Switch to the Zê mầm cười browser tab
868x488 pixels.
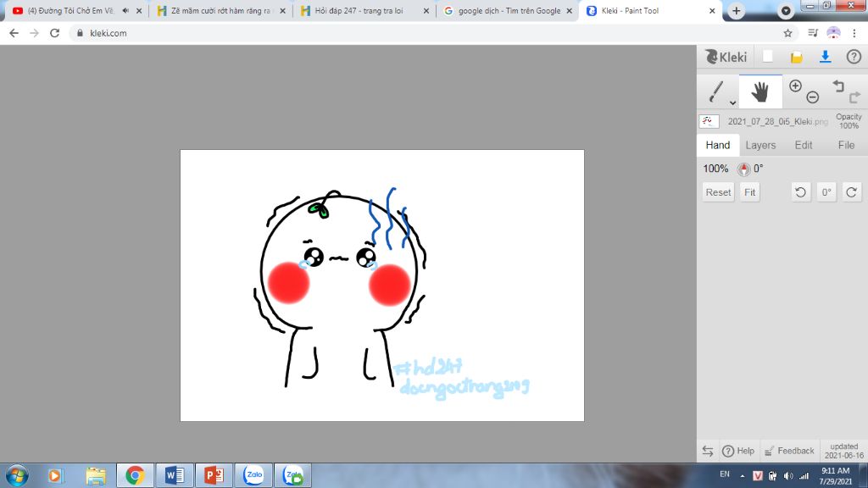coord(220,10)
